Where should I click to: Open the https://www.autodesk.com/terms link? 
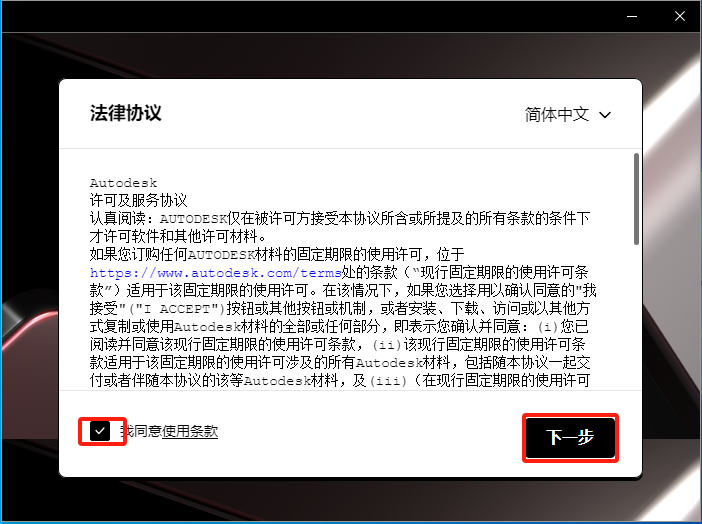pyautogui.click(x=216, y=272)
